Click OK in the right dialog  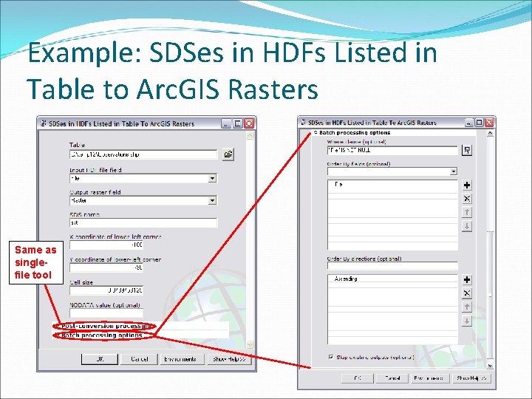coord(358,378)
